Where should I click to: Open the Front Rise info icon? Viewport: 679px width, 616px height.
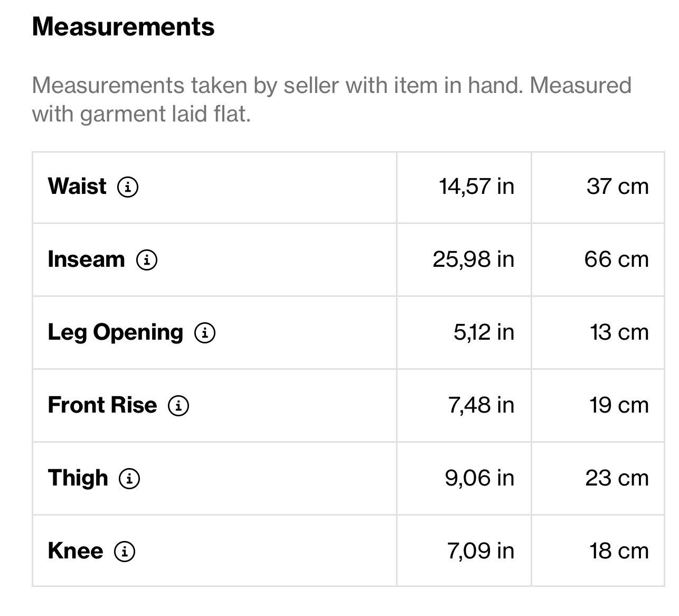(178, 406)
